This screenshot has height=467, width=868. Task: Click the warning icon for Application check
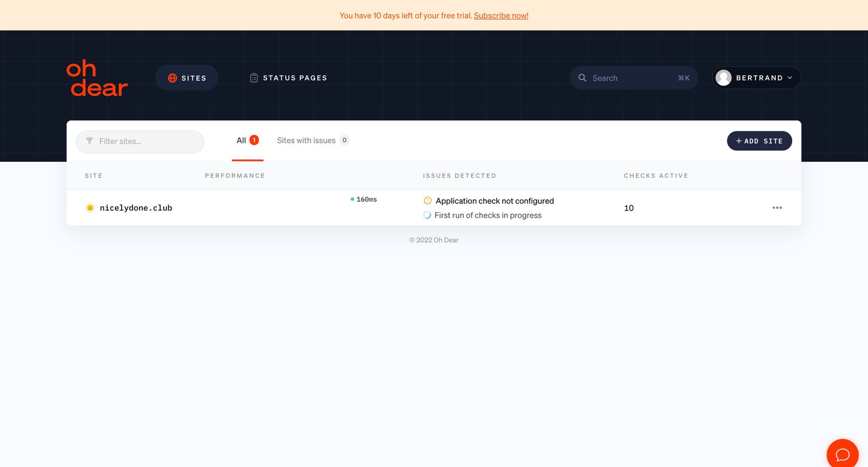point(428,201)
